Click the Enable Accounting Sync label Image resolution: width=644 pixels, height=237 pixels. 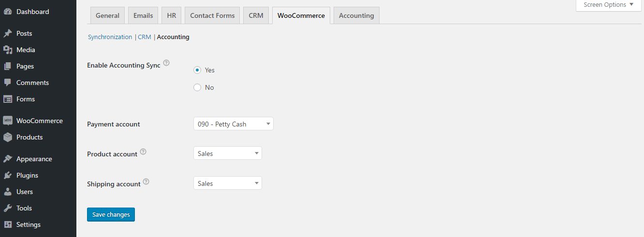(124, 65)
